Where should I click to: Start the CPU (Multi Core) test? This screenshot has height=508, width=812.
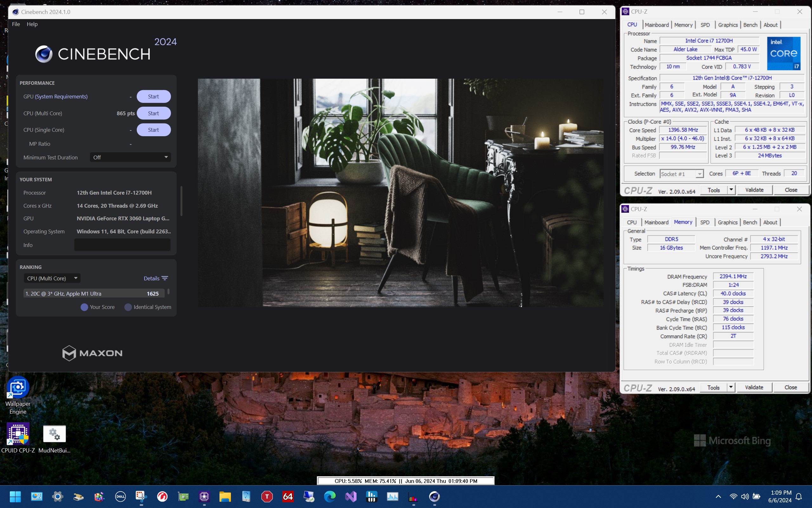tap(153, 113)
